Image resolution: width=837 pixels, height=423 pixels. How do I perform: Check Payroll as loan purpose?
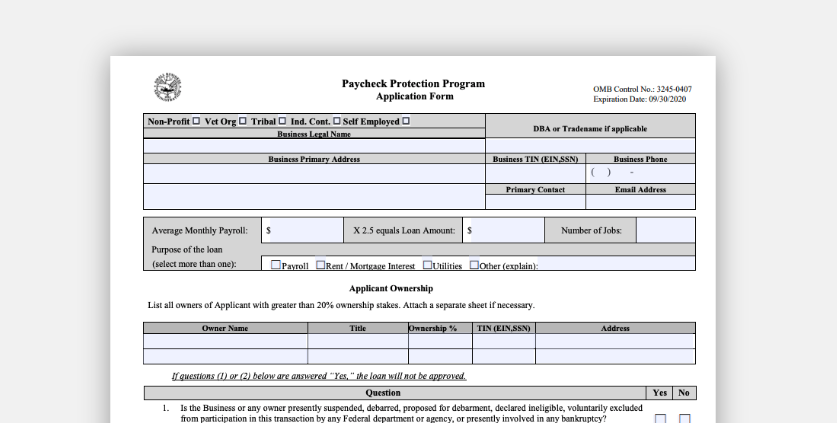(275, 264)
